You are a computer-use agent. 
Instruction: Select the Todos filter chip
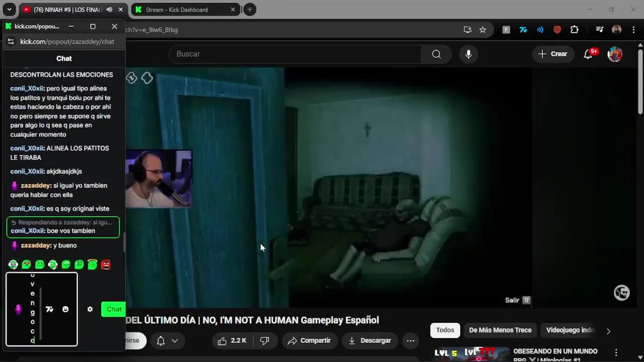[x=445, y=330]
